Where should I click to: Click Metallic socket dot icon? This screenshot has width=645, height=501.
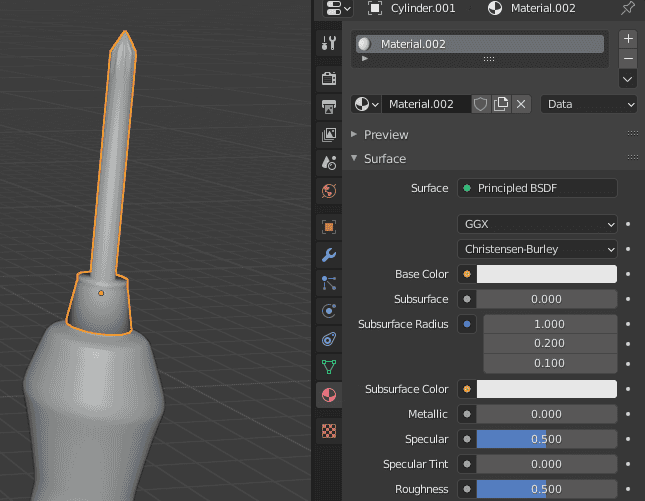pos(467,414)
